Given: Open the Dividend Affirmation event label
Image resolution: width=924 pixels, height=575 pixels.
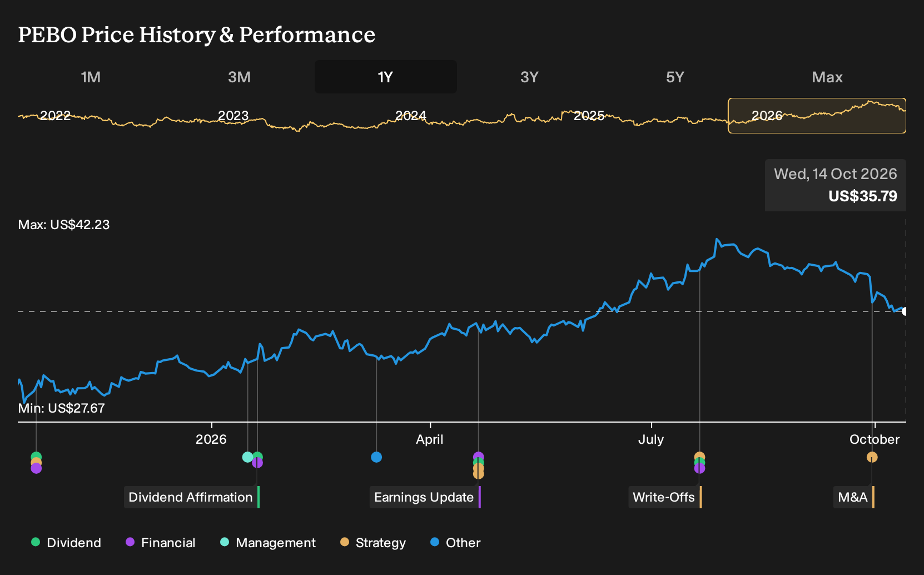Looking at the screenshot, I should pos(192,497).
